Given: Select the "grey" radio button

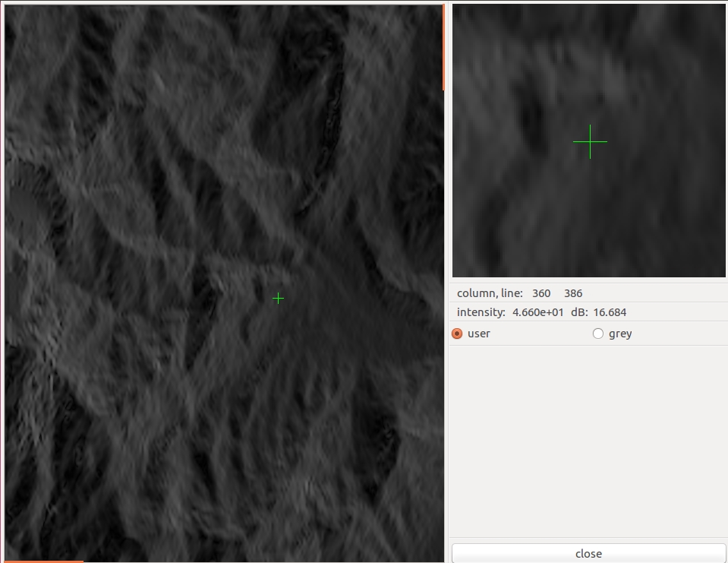Looking at the screenshot, I should point(598,334).
